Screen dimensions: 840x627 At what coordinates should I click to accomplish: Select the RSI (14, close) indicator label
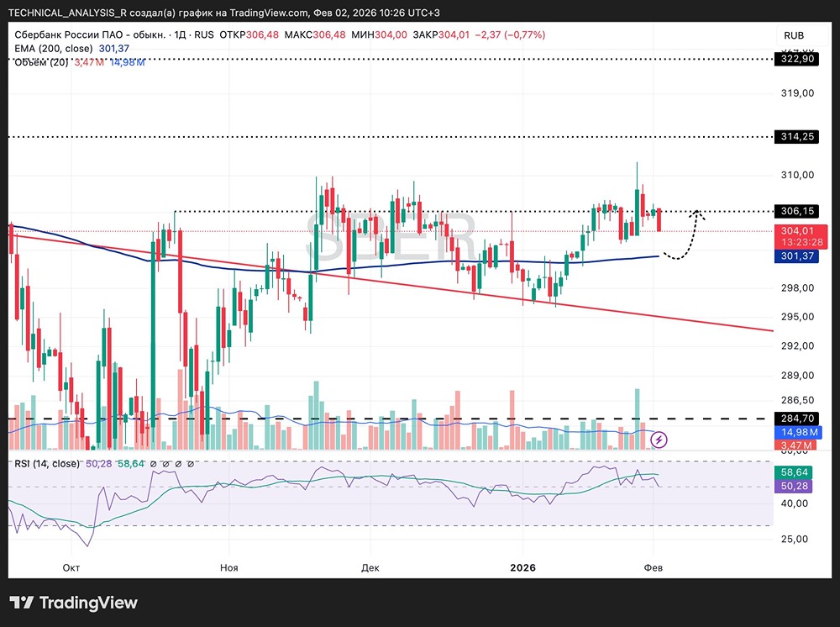(46, 464)
